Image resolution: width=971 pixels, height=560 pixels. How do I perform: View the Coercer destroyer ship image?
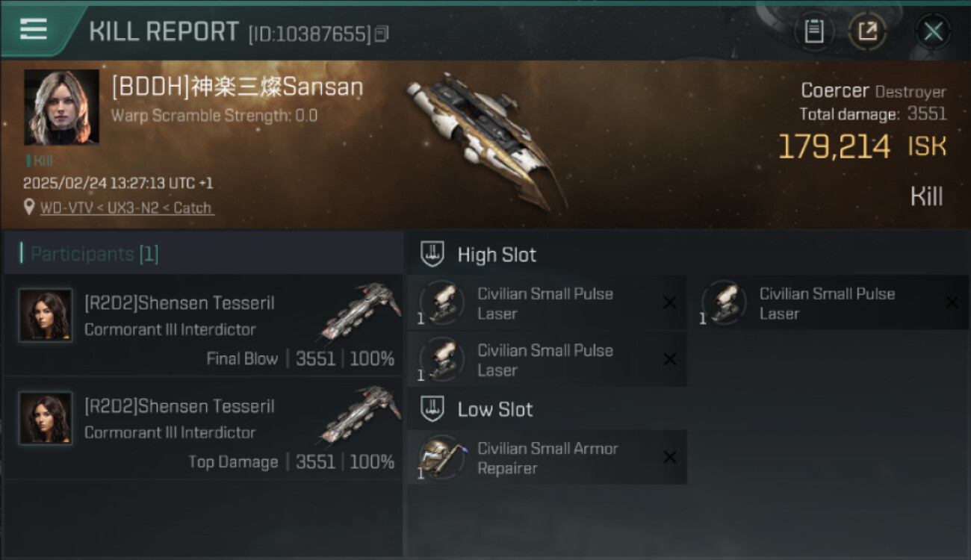(487, 140)
